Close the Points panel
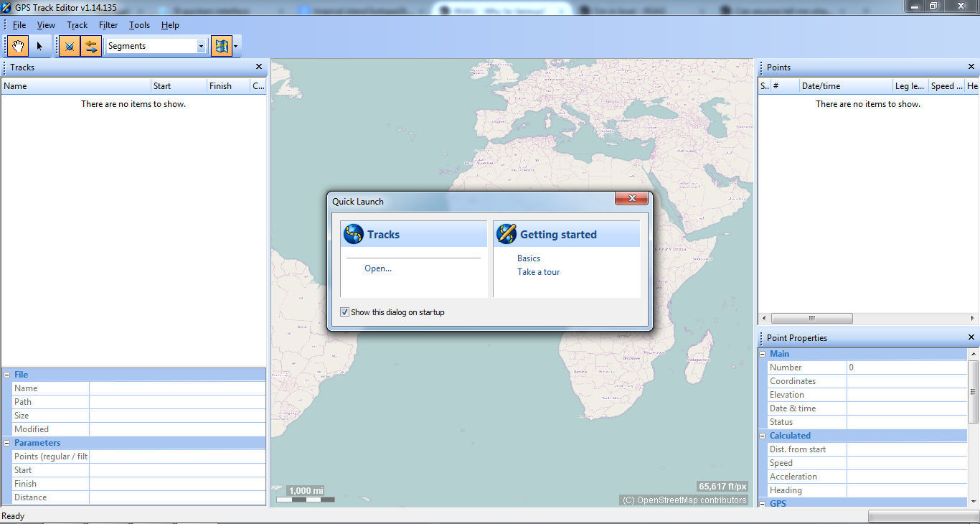The image size is (980, 524). pos(971,67)
